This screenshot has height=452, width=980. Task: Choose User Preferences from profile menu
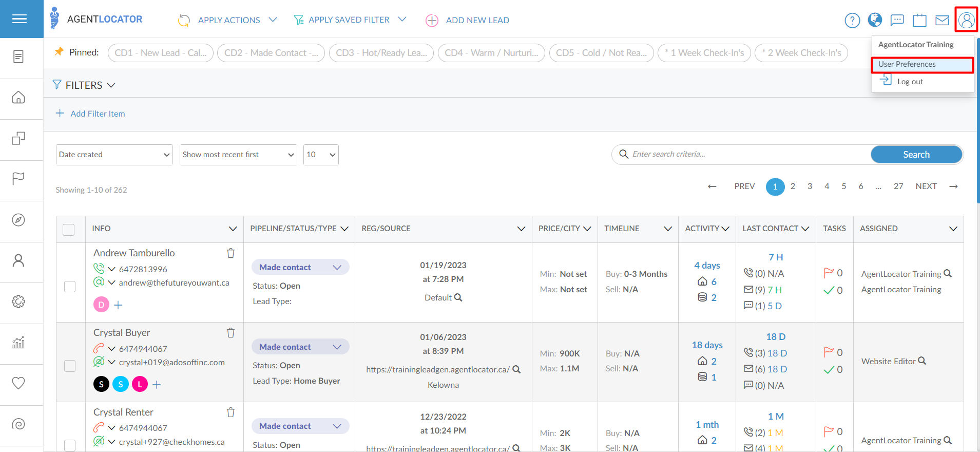[923, 64]
